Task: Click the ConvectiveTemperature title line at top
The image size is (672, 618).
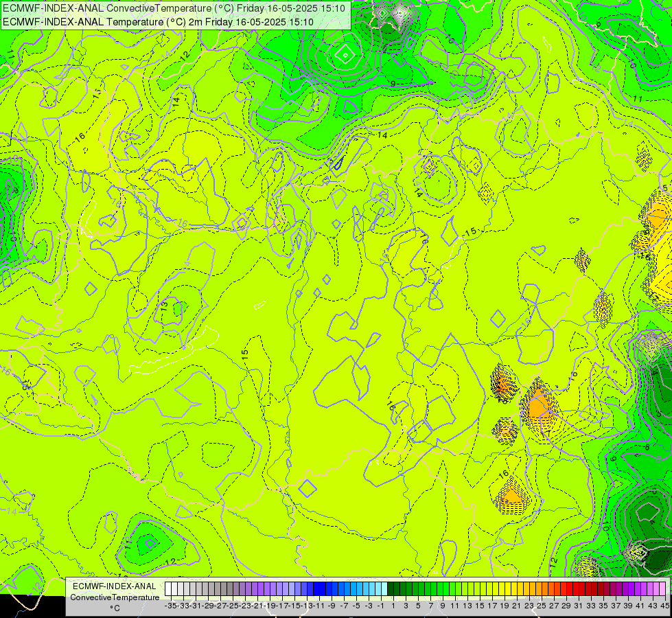Action: coord(174,8)
